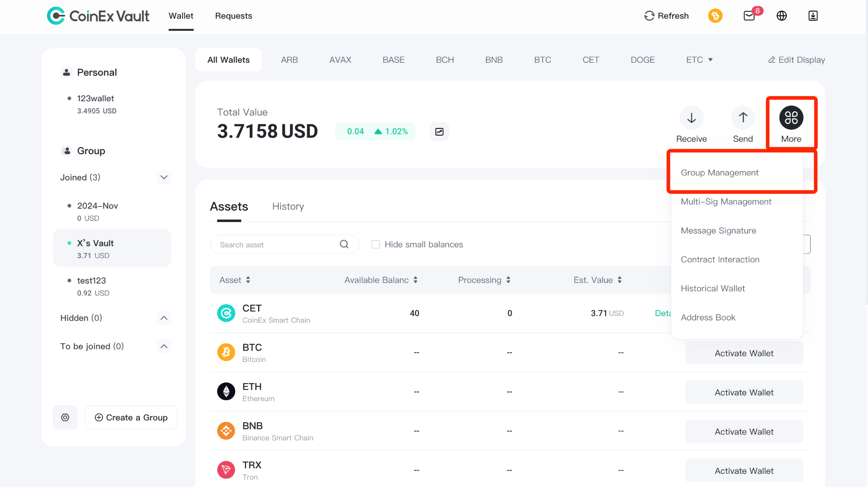This screenshot has height=487, width=868.
Task: Select the CET chain tab
Action: click(x=591, y=60)
